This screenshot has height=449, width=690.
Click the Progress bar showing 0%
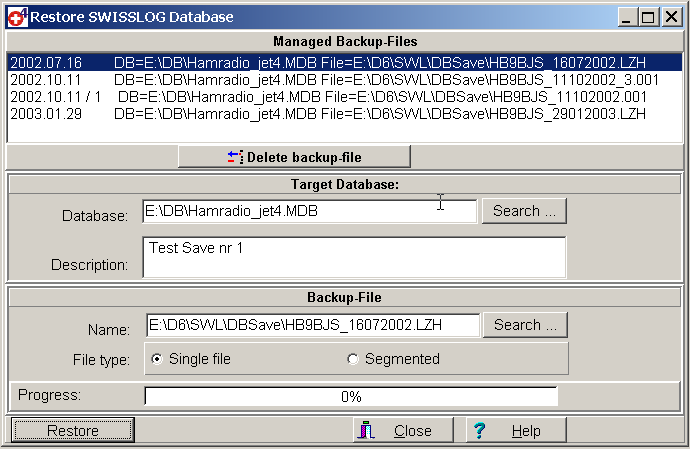(x=351, y=396)
